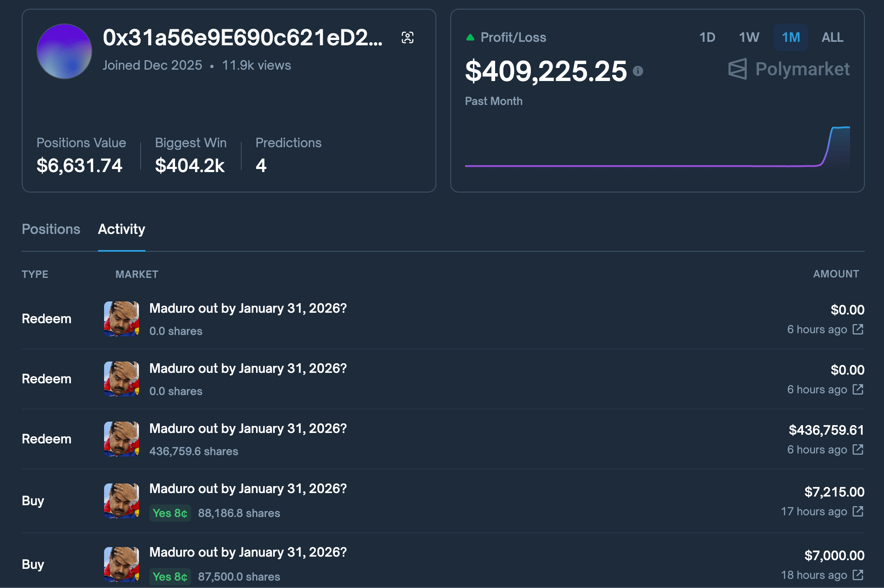Select the 1D time range filter
Screen dimensions: 884x588
click(x=707, y=37)
